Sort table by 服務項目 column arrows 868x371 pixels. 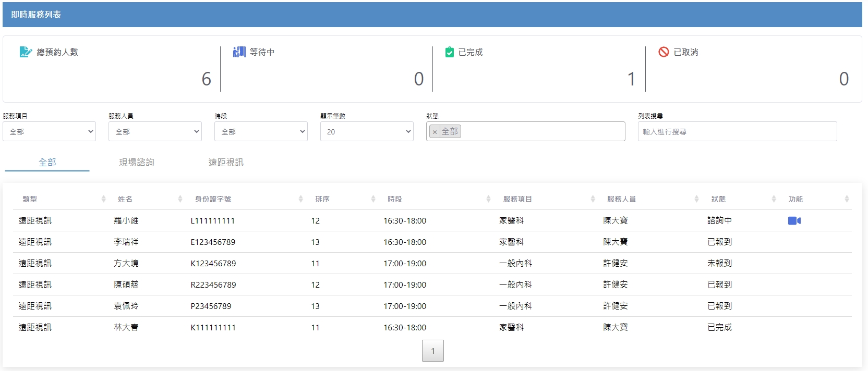click(x=593, y=199)
